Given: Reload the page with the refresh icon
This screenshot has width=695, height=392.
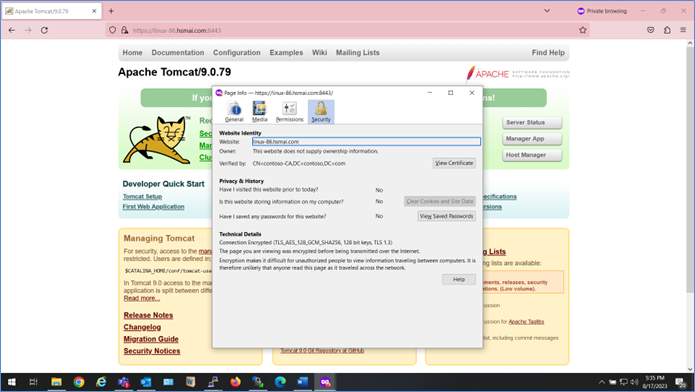Looking at the screenshot, I should 44,30.
